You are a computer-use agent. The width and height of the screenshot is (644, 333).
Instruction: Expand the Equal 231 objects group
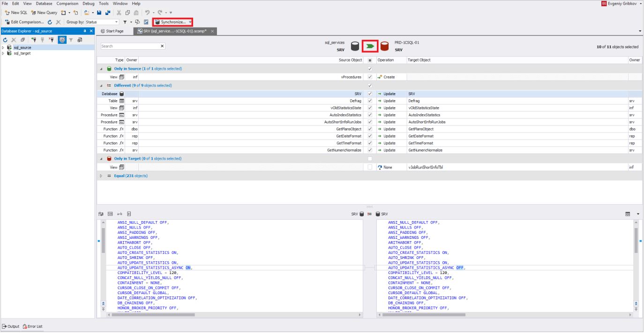[100, 176]
